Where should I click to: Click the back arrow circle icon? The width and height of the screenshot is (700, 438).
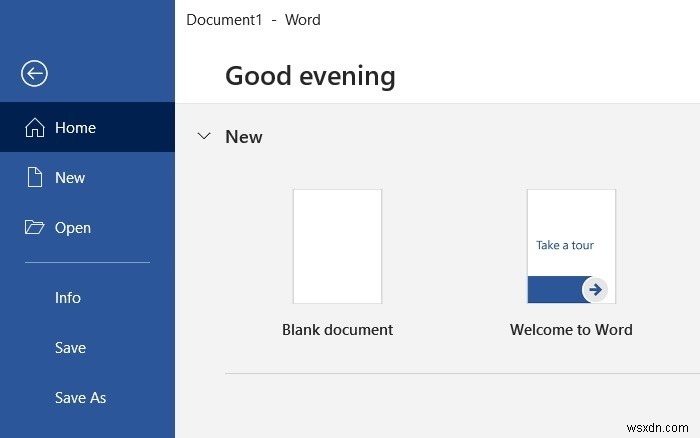(34, 73)
